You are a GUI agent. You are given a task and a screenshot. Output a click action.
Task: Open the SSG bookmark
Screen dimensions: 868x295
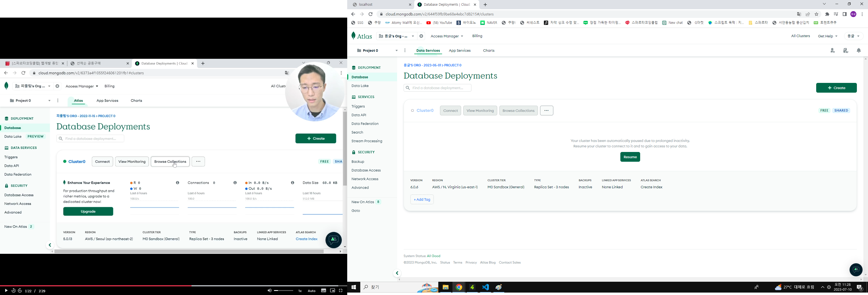(x=357, y=23)
